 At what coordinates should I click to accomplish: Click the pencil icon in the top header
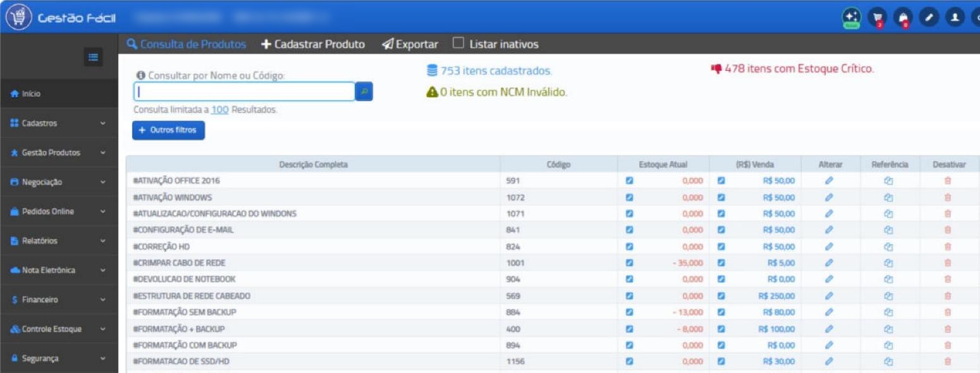(x=929, y=18)
